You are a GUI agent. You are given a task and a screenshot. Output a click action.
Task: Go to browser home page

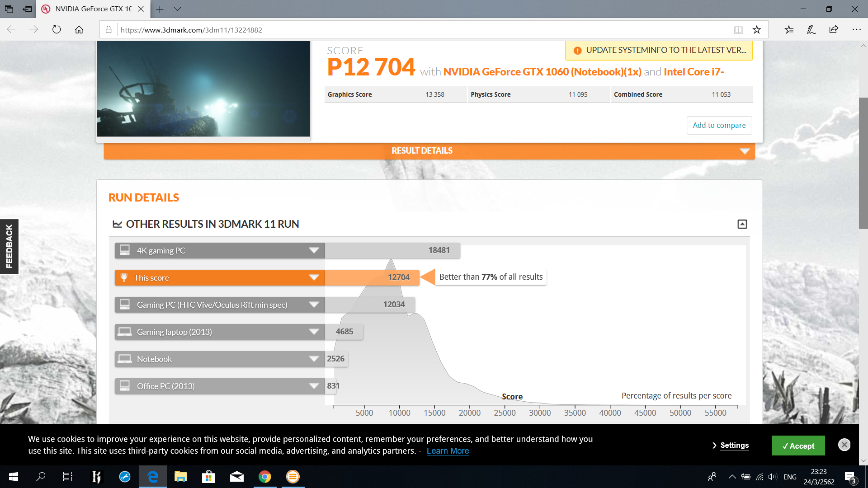point(79,30)
